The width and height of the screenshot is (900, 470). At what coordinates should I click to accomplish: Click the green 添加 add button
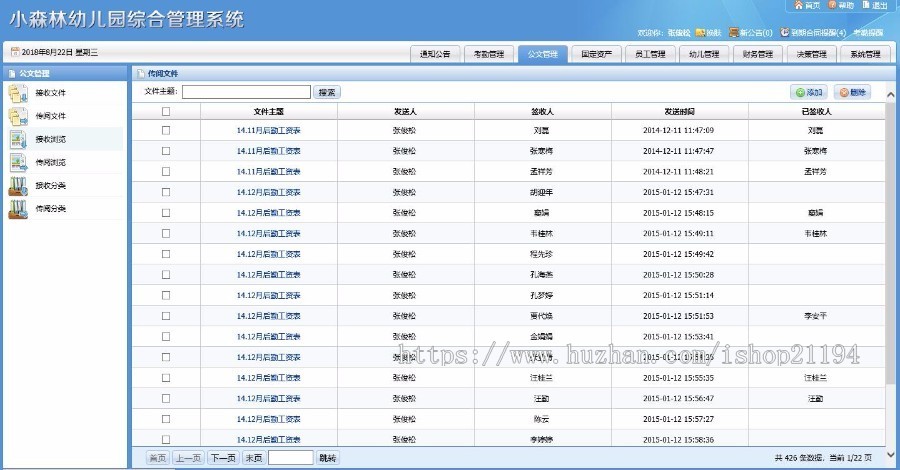coord(809,92)
